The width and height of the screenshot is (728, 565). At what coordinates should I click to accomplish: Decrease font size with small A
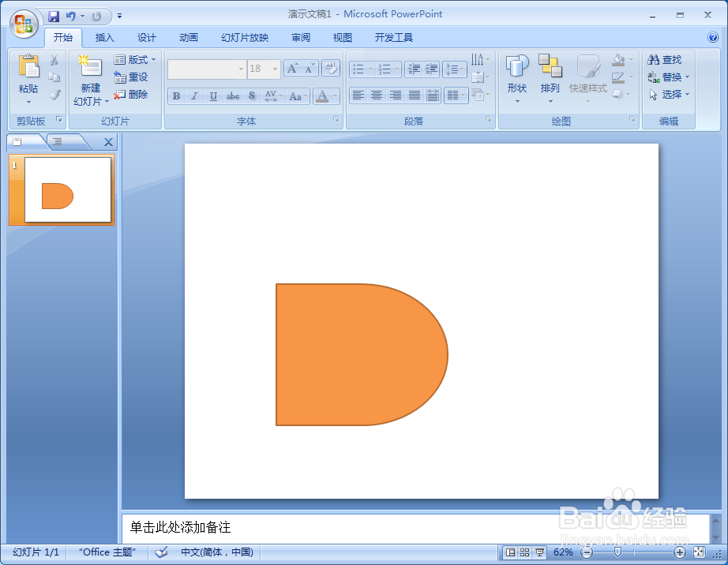[x=310, y=69]
